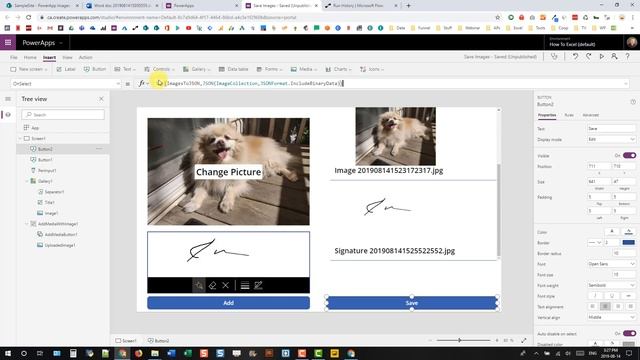This screenshot has width=640, height=360.
Task: Click the blue Add button
Action: [x=229, y=303]
